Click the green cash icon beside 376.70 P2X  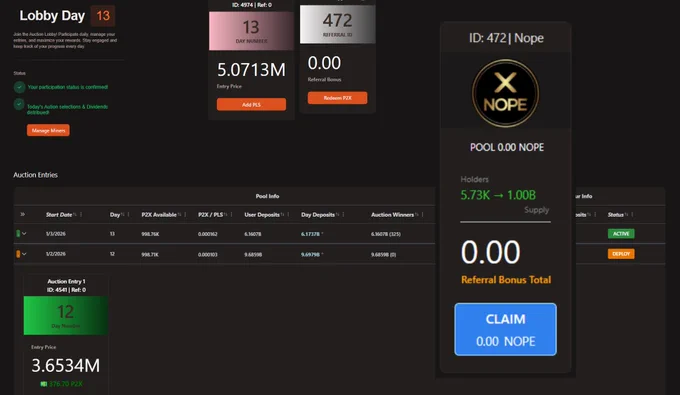[x=43, y=384]
